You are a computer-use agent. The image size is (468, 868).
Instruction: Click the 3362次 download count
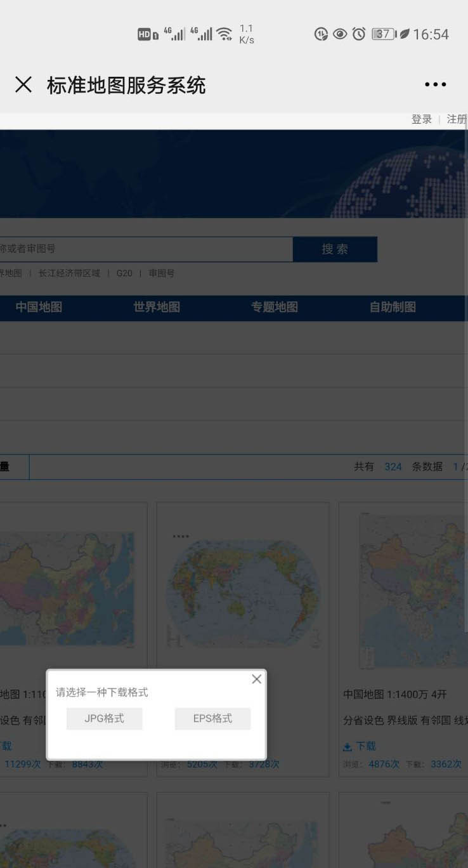point(448,765)
